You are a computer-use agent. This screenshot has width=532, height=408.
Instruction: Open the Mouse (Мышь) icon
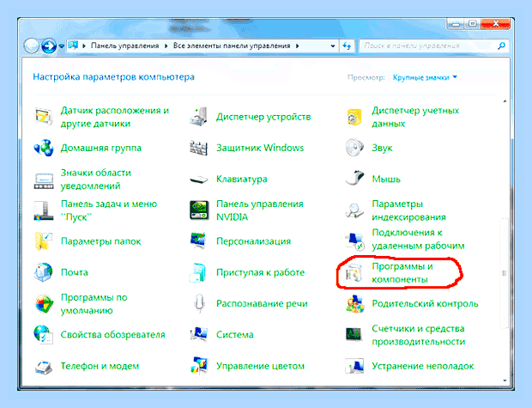pyautogui.click(x=354, y=178)
